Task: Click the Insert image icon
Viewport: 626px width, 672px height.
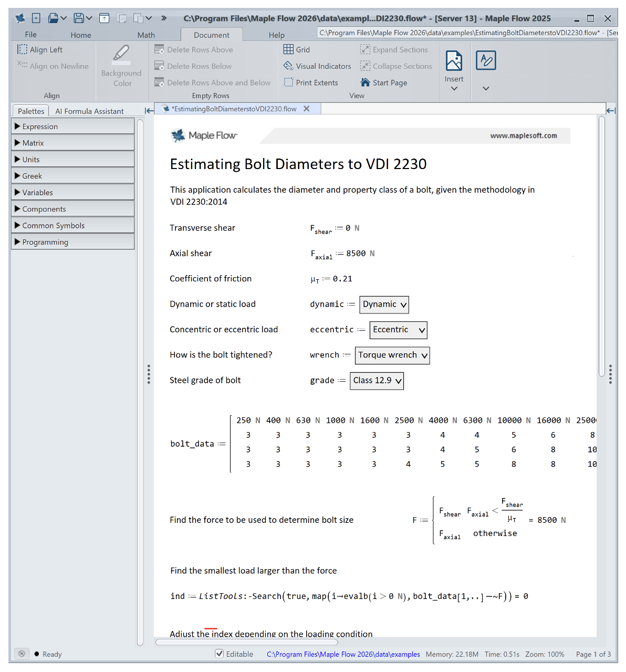Action: tap(454, 61)
